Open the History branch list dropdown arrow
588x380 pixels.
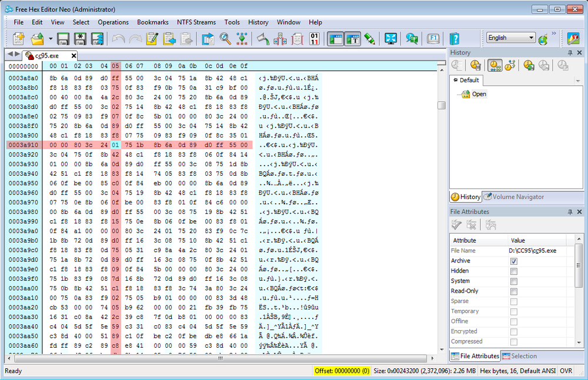[x=578, y=80]
